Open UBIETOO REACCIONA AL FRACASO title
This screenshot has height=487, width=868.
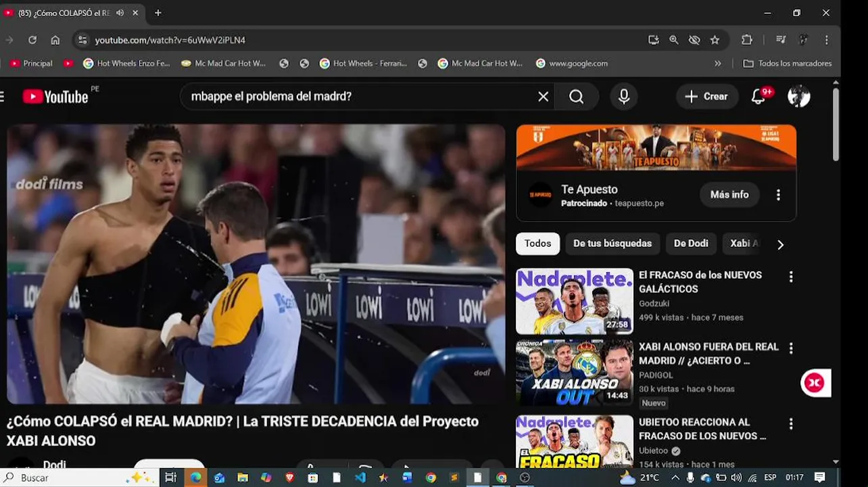click(x=702, y=429)
